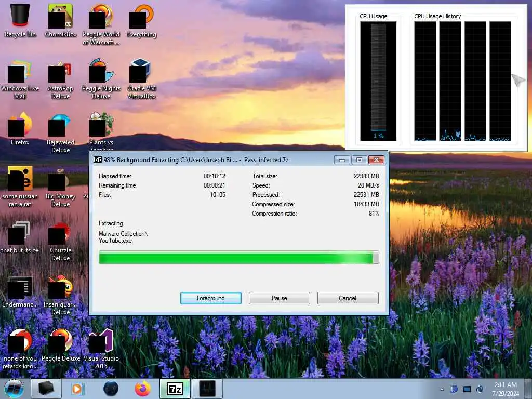Screen dimensions: 532x399
Task: Pause the 7-Zip extraction
Action: tap(279, 298)
